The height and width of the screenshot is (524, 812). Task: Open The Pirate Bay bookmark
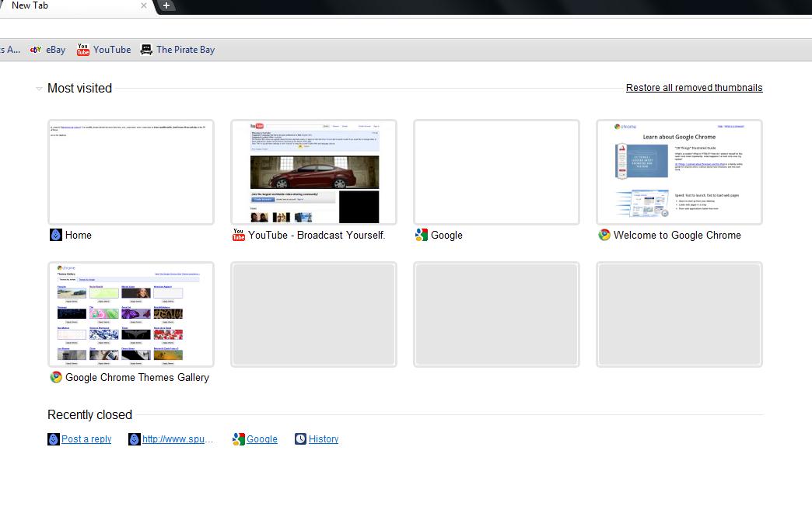point(177,50)
